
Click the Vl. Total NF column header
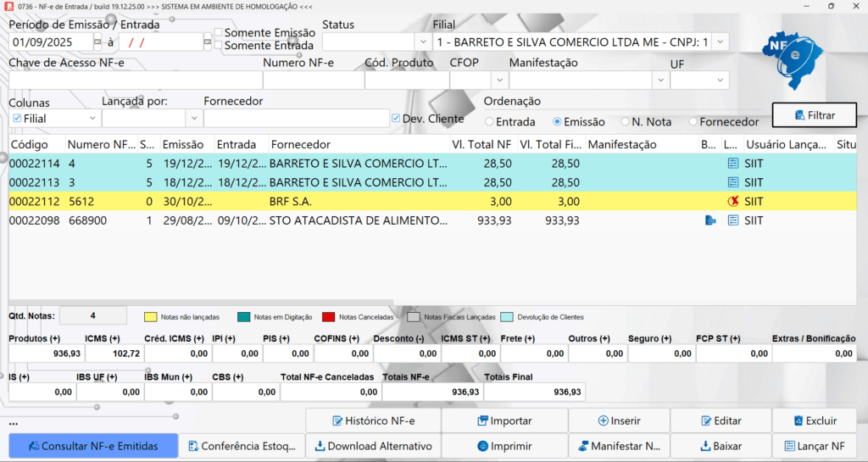pos(481,145)
